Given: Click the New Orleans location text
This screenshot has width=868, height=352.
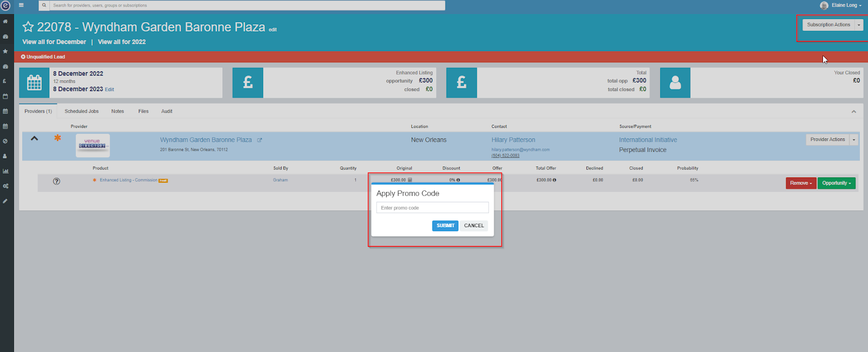Looking at the screenshot, I should click(429, 140).
